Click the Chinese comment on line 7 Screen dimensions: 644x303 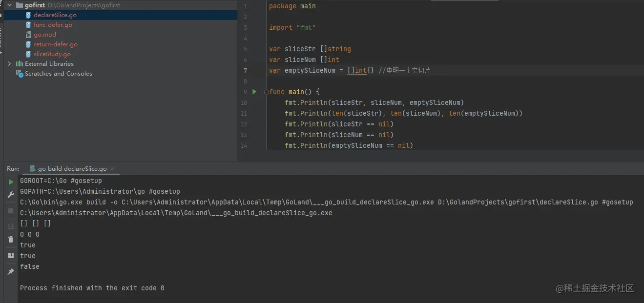(x=405, y=70)
